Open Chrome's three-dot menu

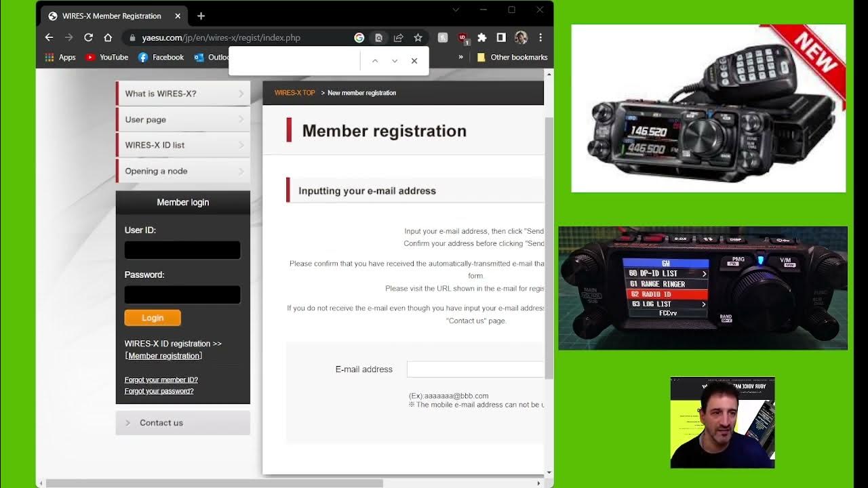pyautogui.click(x=540, y=38)
